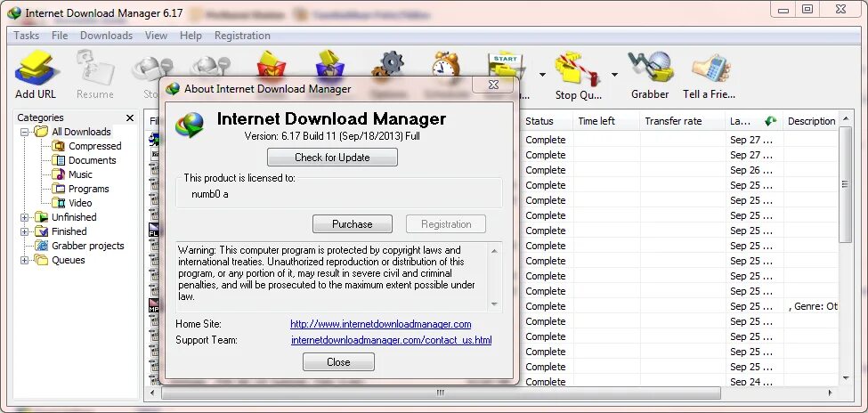The width and height of the screenshot is (868, 413).
Task: Sort by the Transfer rate column header
Action: pos(683,121)
